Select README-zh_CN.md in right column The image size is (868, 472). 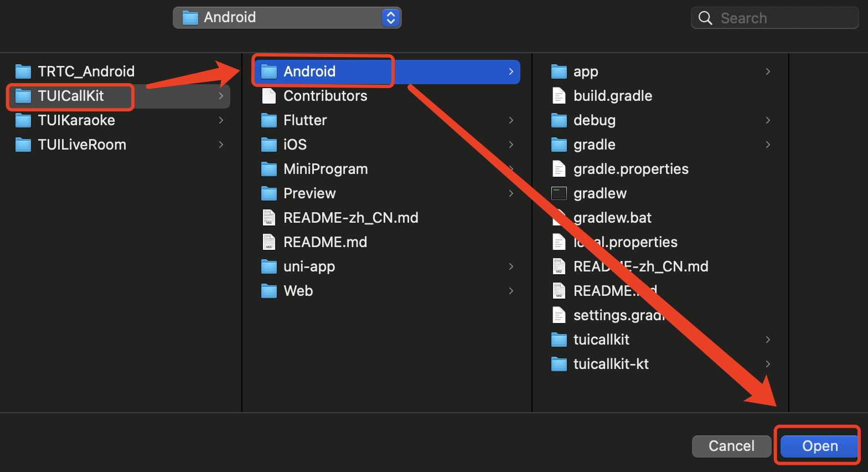[641, 266]
